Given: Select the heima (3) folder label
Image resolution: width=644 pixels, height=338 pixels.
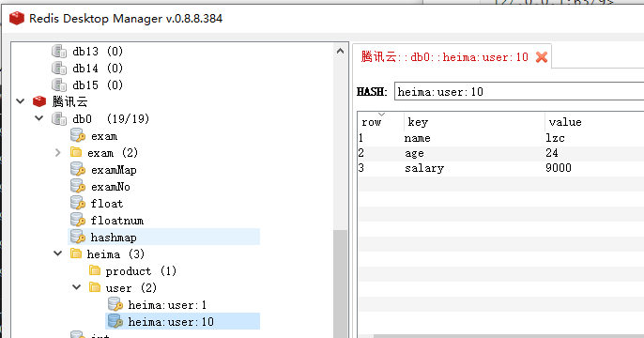Looking at the screenshot, I should coord(115,254).
